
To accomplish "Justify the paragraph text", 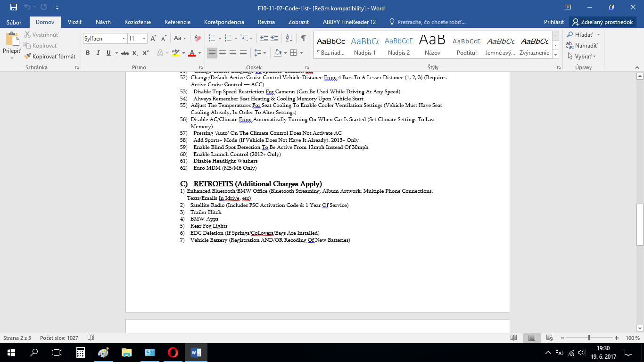I will click(243, 53).
